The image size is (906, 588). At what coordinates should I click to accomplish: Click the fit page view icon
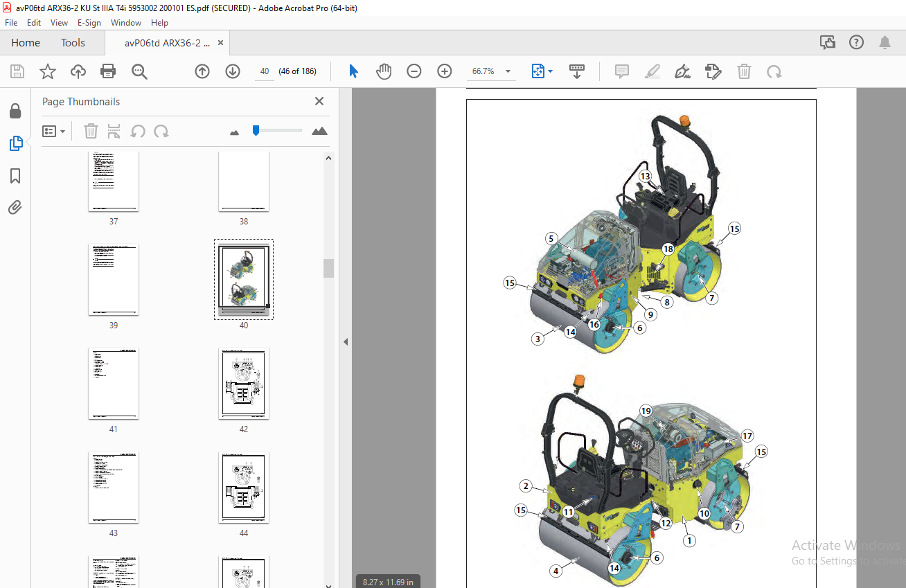tap(538, 71)
